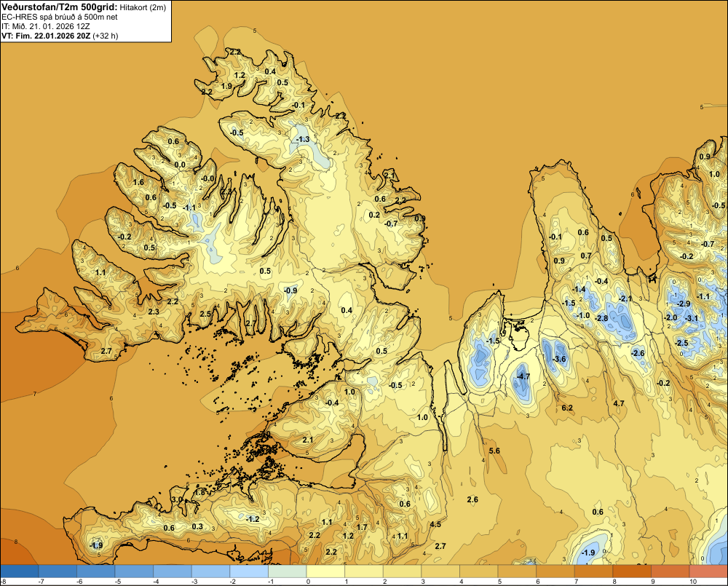Click the 0.2 temperature value
Image resolution: width=728 pixels, height=586 pixels.
click(x=374, y=215)
